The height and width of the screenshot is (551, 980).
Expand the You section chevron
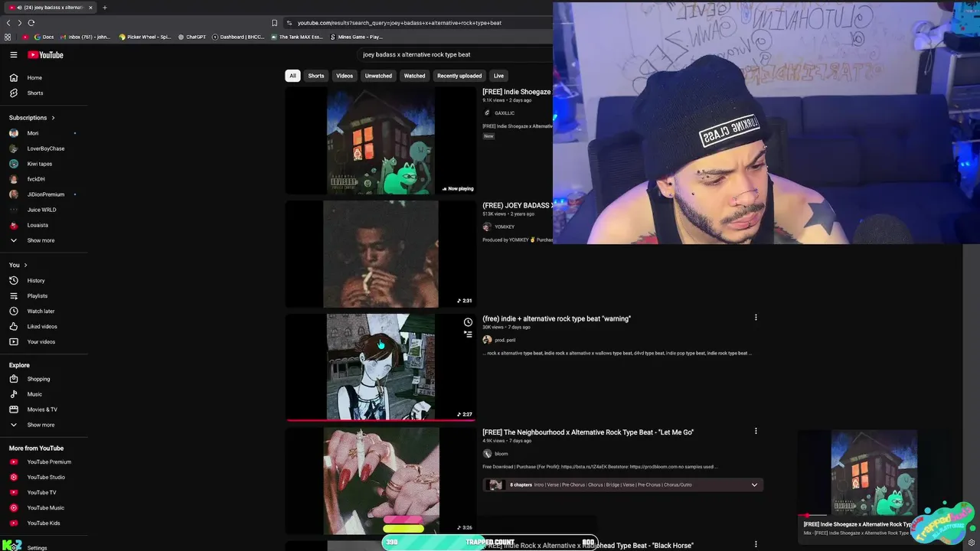(x=25, y=265)
